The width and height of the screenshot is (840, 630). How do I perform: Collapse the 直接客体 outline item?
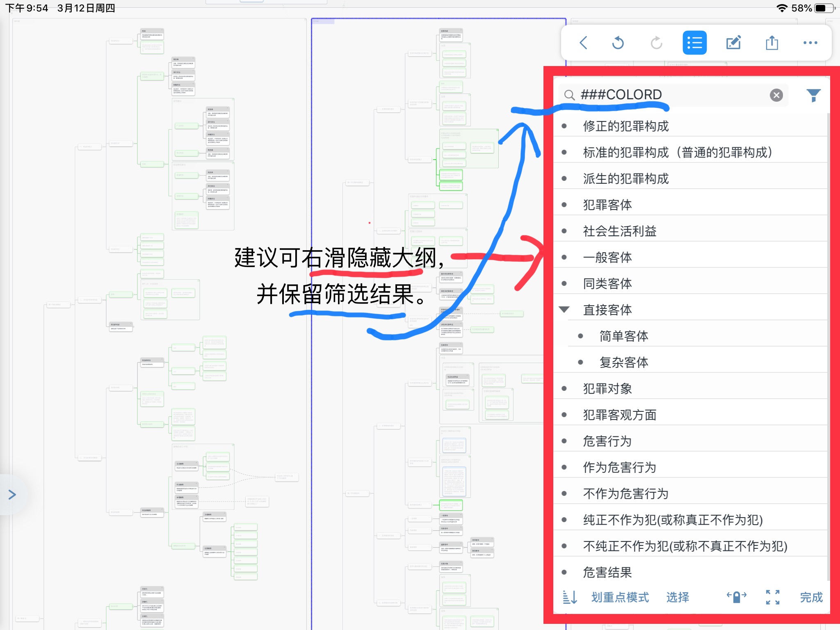(564, 310)
